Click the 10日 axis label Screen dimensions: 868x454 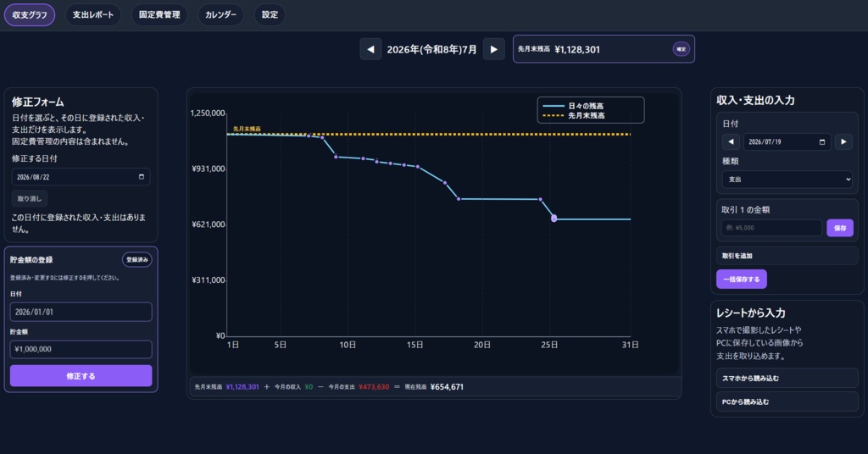(348, 345)
